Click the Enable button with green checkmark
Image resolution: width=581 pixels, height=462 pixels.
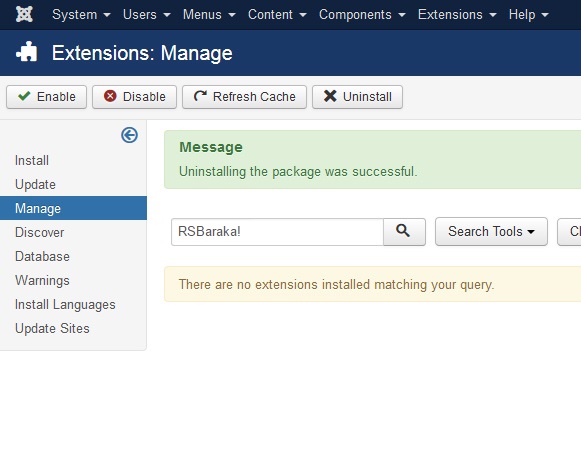click(x=46, y=97)
